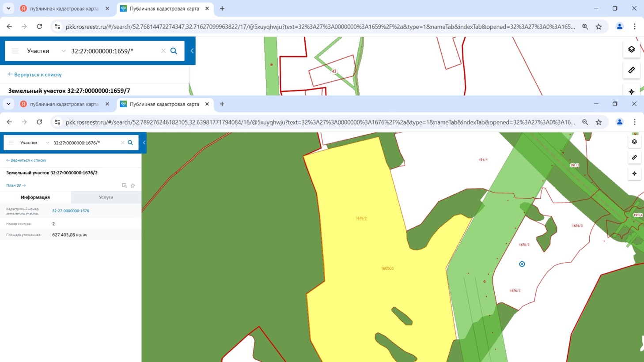Open map layers in the 1676 map window
This screenshot has width=644, height=362.
(634, 142)
